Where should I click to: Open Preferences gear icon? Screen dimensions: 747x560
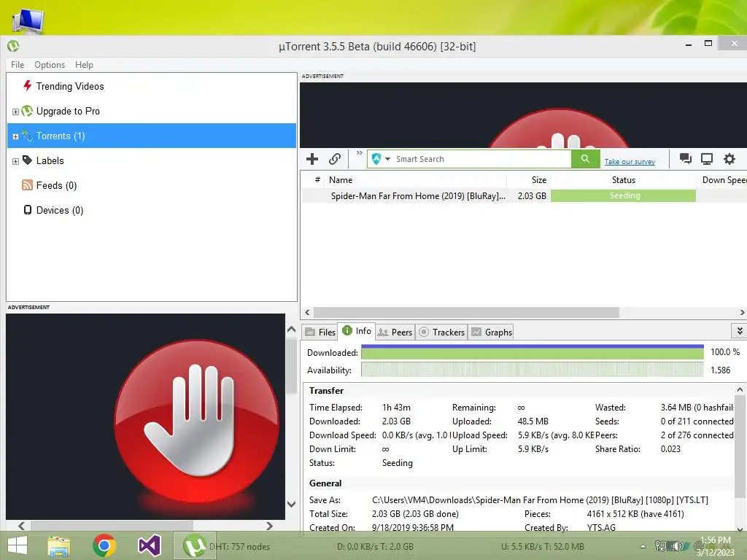[729, 158]
